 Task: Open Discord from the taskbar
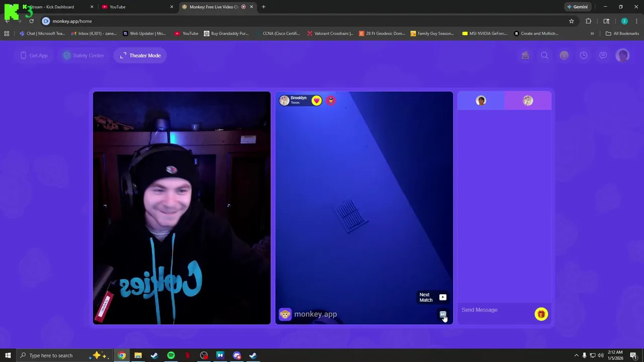point(237,355)
